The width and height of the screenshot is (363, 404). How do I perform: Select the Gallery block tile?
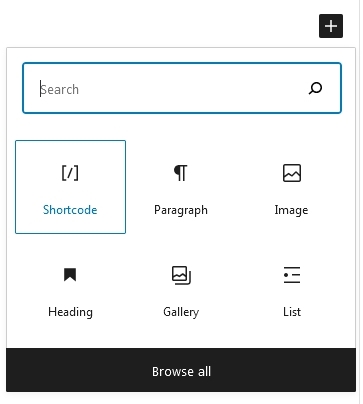[x=181, y=290]
